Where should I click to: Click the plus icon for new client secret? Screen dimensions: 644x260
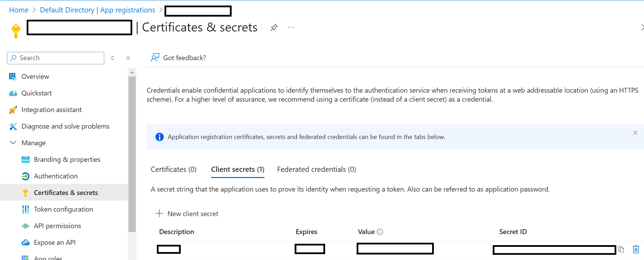(x=159, y=213)
